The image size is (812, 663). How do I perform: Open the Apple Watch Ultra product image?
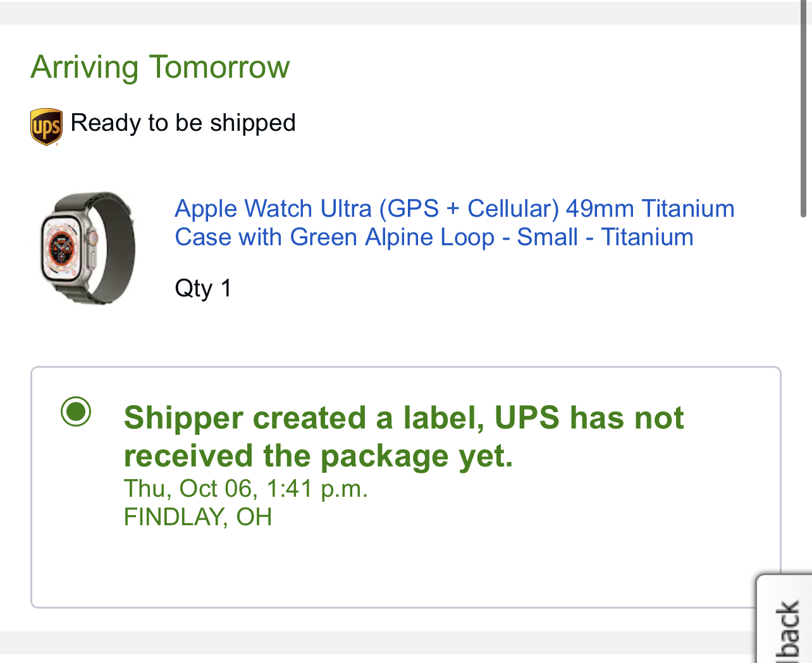[87, 248]
